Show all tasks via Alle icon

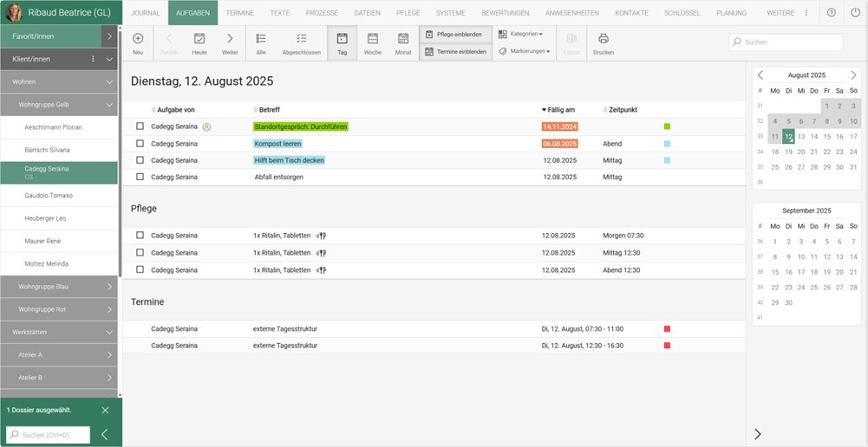click(x=261, y=43)
